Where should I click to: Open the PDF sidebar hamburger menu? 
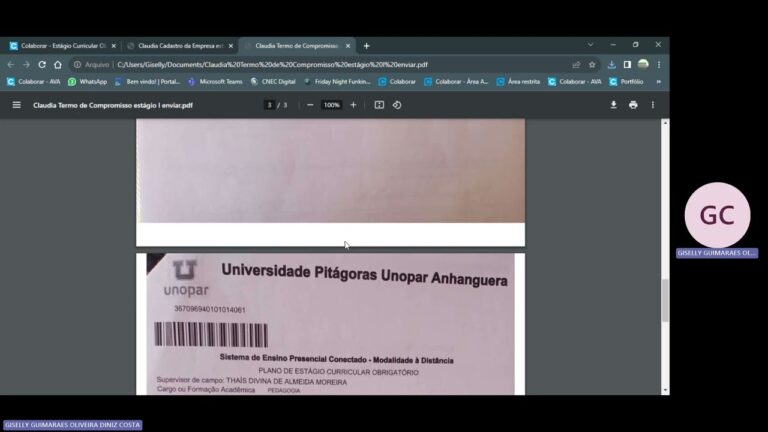[17, 105]
